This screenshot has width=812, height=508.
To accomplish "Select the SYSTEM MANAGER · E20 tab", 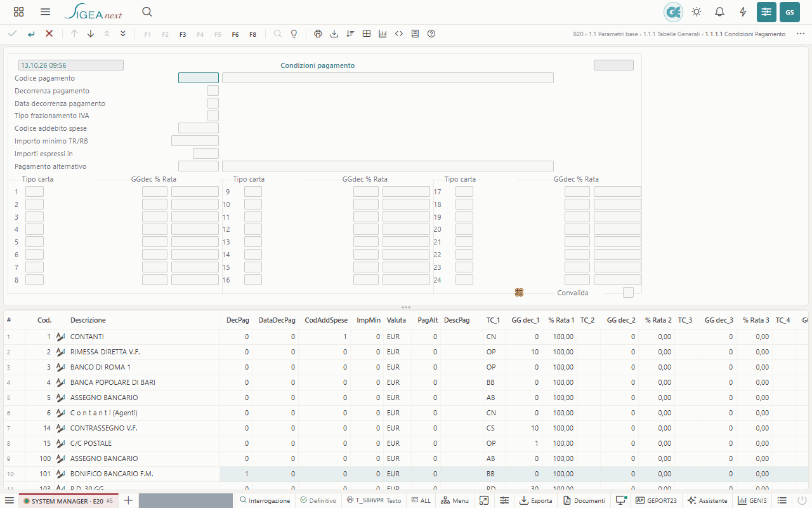I will [68, 500].
